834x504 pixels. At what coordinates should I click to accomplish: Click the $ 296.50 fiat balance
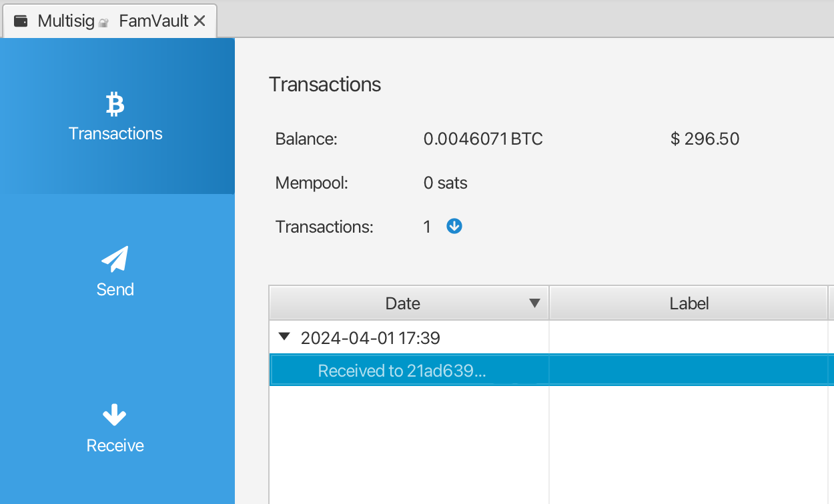coord(705,139)
